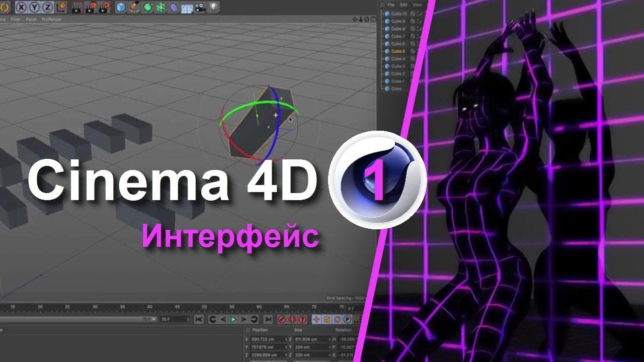The height and width of the screenshot is (362, 644).
Task: Click the 75 F end frame field
Action: [x=174, y=319]
